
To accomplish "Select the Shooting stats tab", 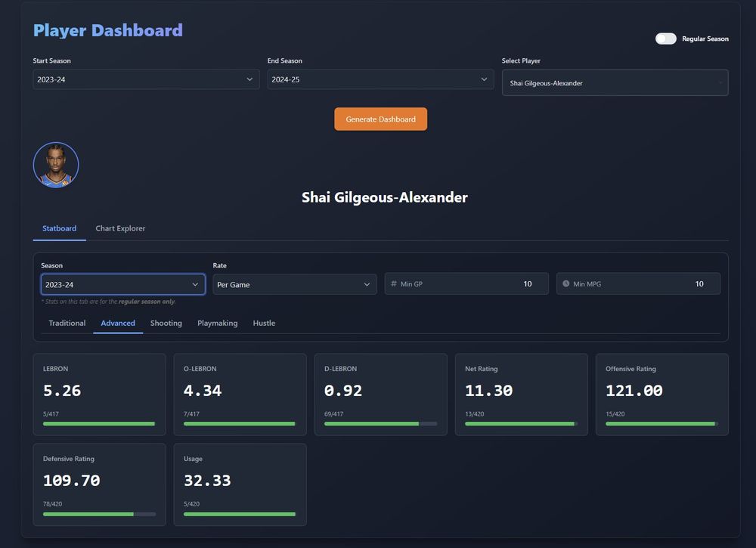I will coord(166,323).
